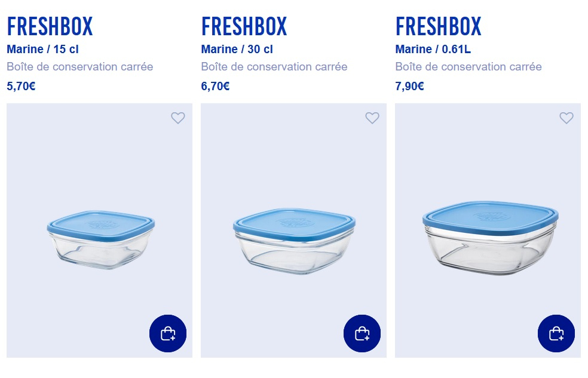This screenshot has width=588, height=378.
Task: Click the 5,70€ price
Action: [21, 87]
